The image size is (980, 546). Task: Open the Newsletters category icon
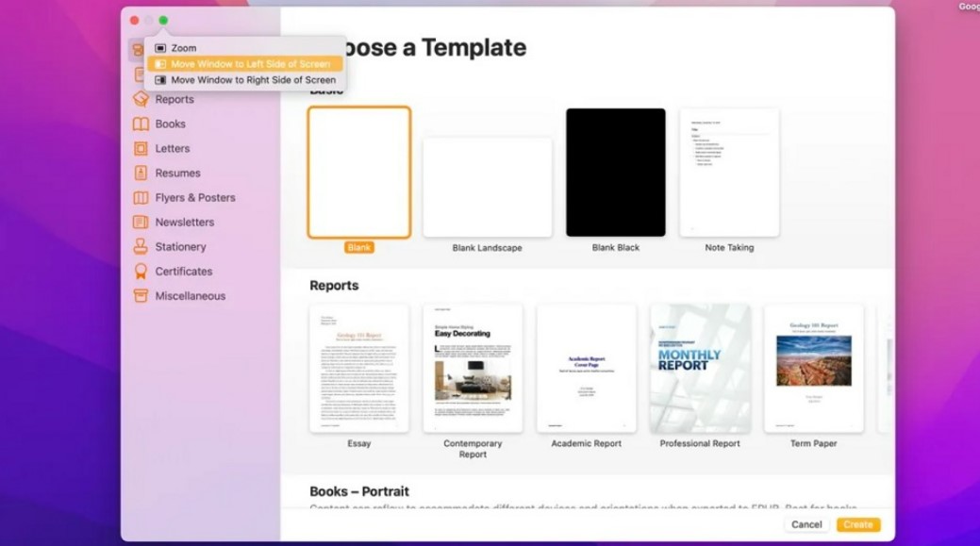tap(141, 222)
